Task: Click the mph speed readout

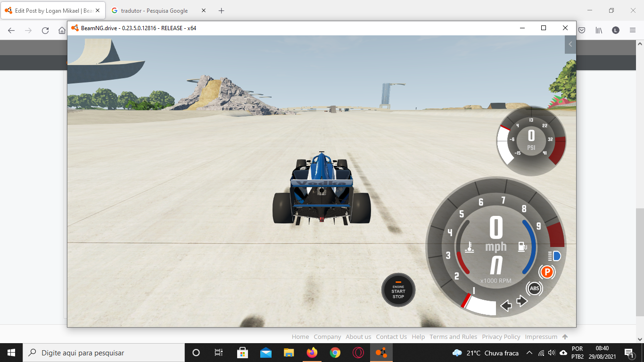Action: coord(496,234)
